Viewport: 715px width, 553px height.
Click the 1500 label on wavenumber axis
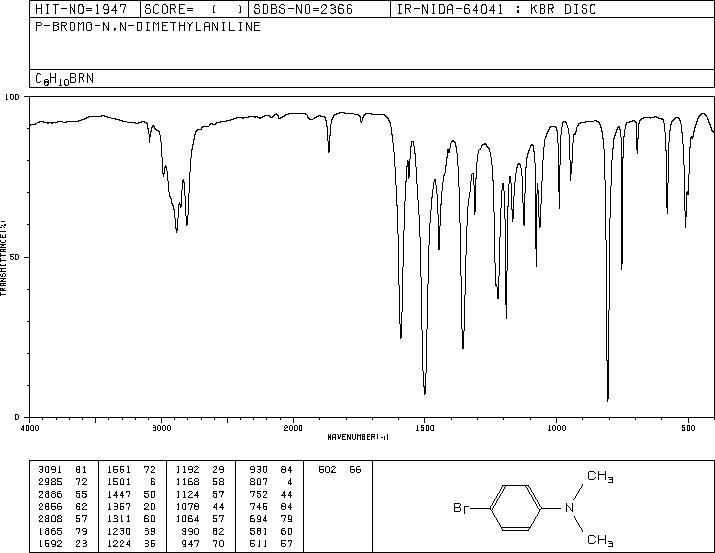[425, 428]
